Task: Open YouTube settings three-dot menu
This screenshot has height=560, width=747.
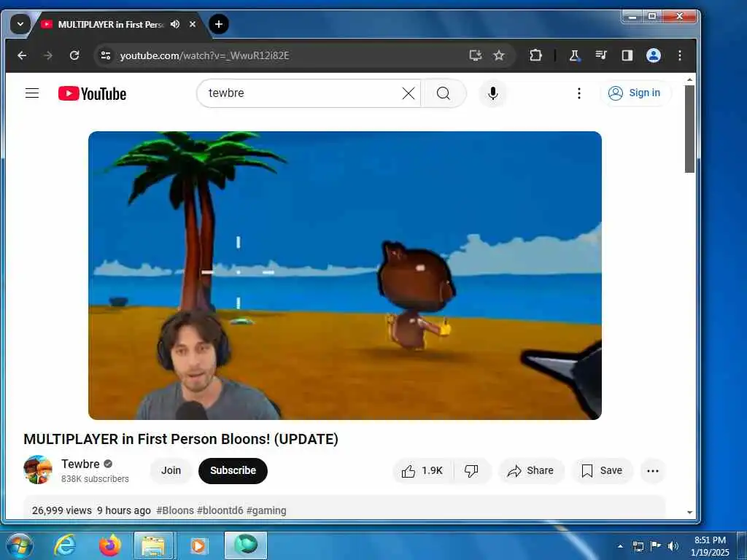Action: (x=578, y=93)
